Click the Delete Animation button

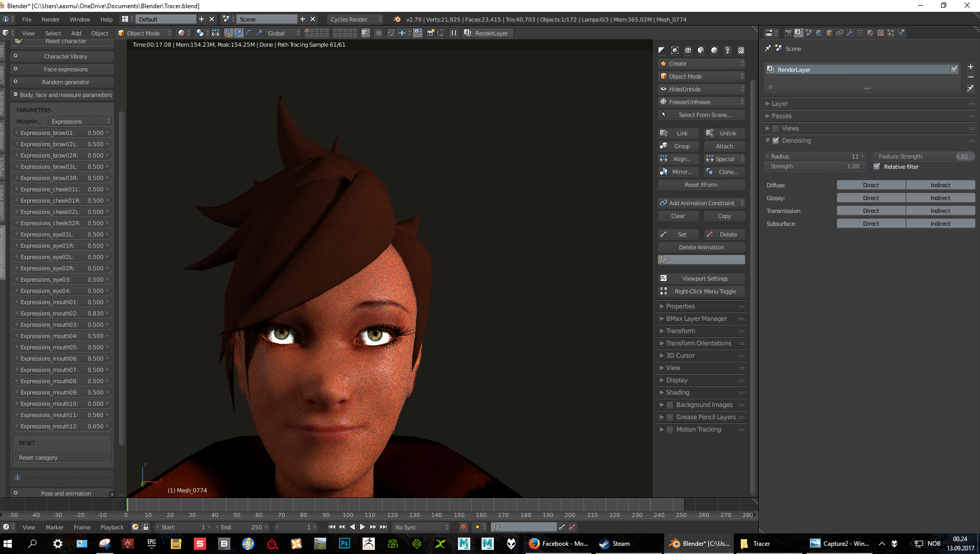(701, 247)
